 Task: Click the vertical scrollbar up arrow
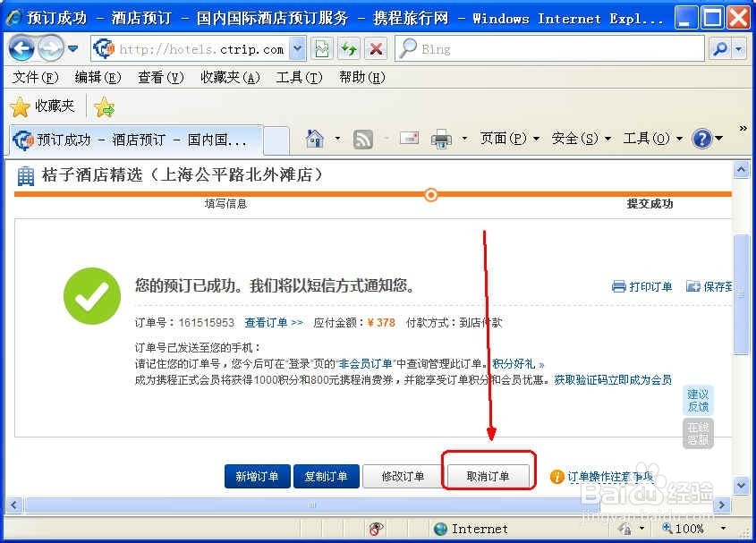point(741,170)
